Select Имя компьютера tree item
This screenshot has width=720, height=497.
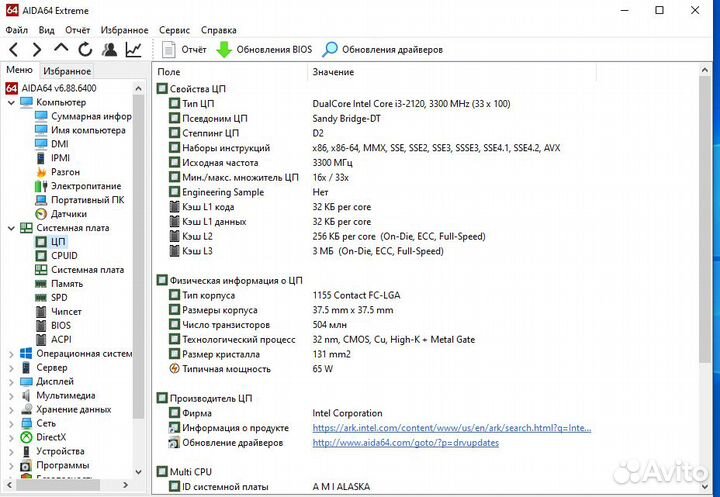coord(80,130)
